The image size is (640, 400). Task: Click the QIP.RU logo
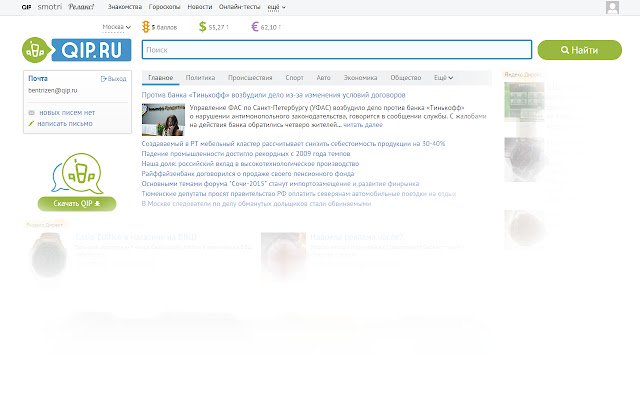coord(77,50)
